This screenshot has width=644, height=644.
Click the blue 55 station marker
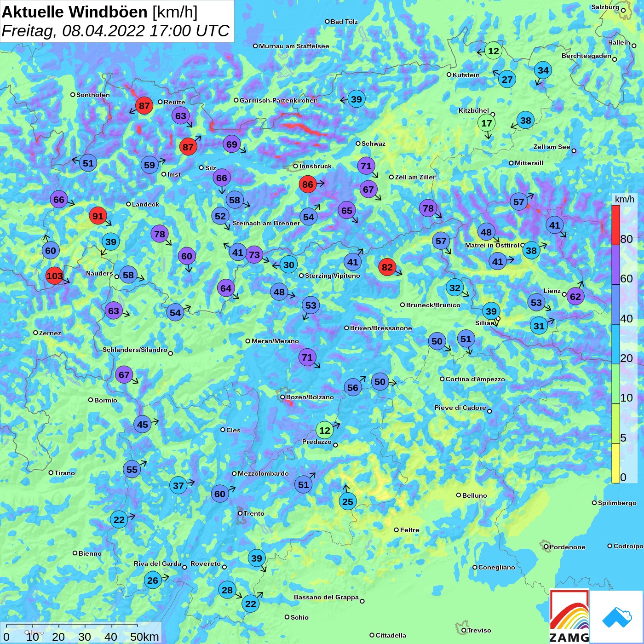[132, 469]
